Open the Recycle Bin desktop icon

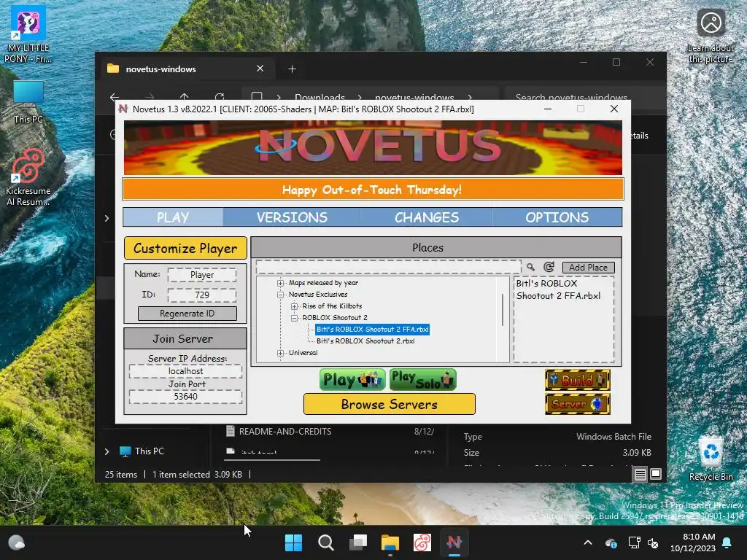711,459
